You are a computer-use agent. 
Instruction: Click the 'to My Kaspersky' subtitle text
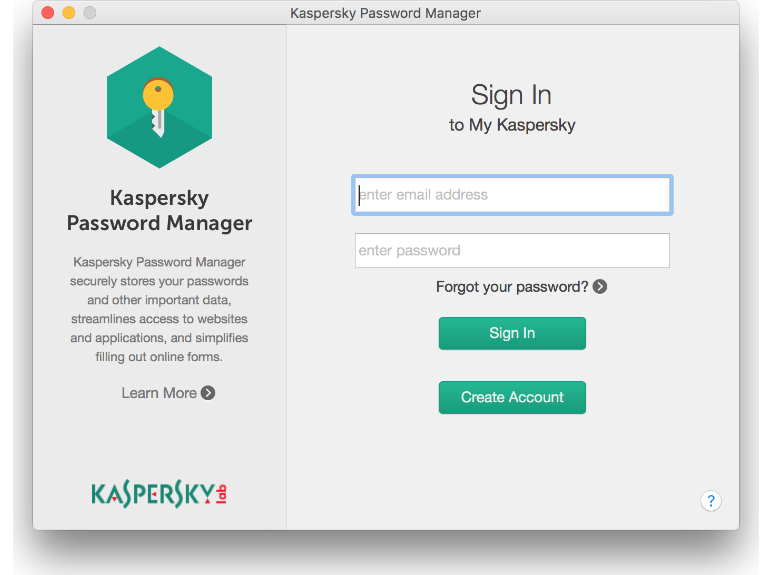512,126
